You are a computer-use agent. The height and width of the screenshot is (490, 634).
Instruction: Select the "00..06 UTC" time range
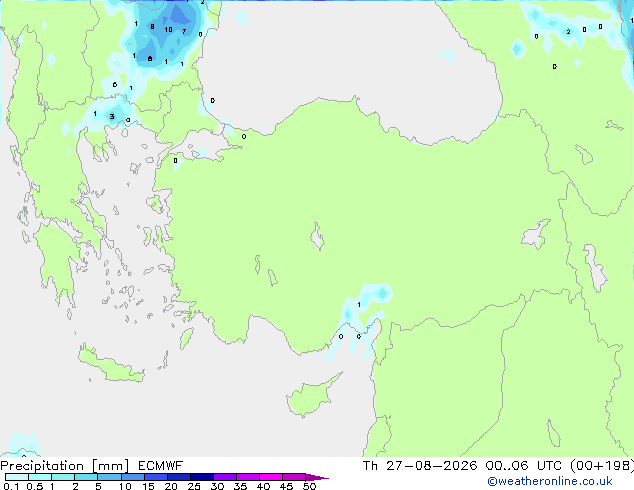pos(524,466)
